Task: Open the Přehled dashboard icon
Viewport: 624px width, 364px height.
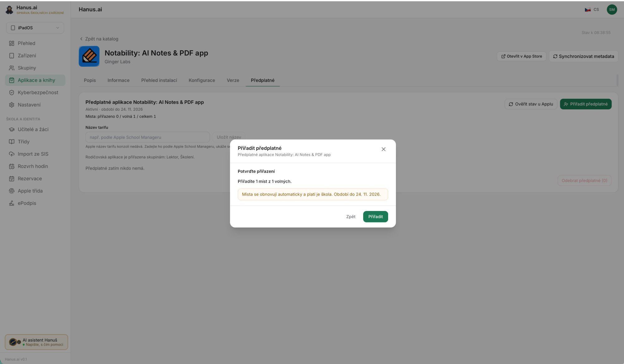Action: point(12,43)
